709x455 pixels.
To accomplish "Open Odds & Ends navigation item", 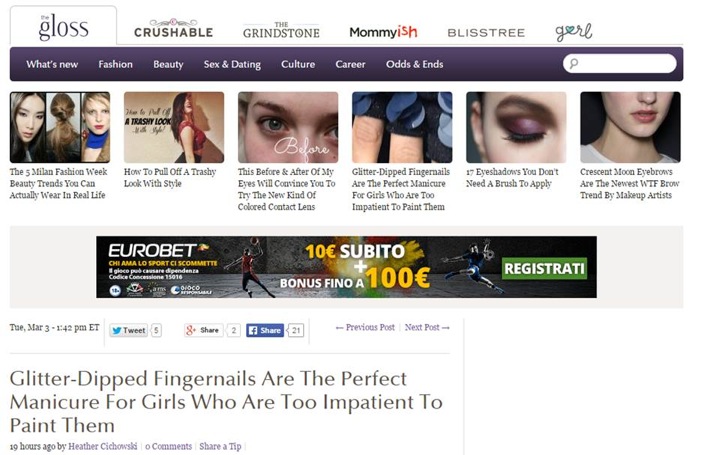I will pyautogui.click(x=415, y=64).
